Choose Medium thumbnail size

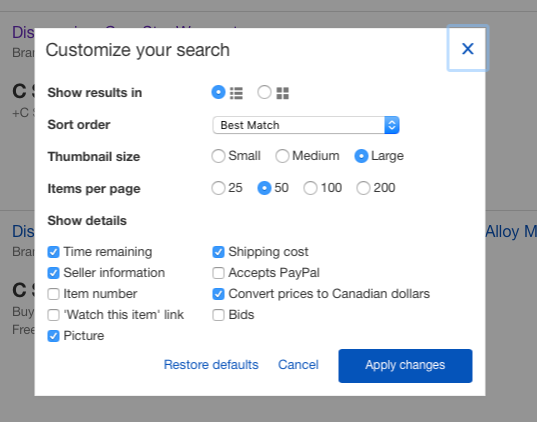[282, 156]
